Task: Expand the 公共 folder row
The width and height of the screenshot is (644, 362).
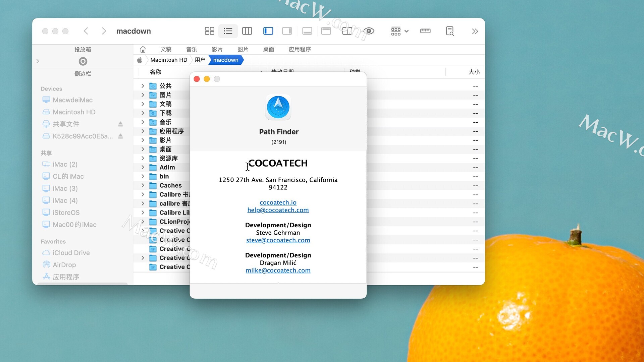Action: click(143, 86)
